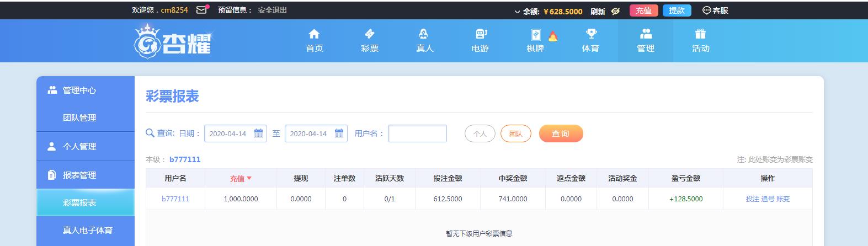Select 个人管理 in sidebar
The height and width of the screenshot is (246, 868).
86,146
